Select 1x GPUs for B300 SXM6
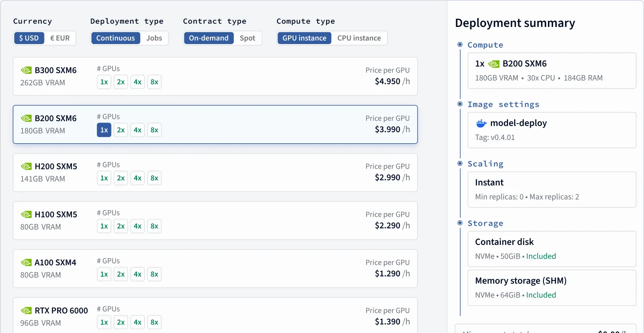This screenshot has height=333, width=644. coord(104,82)
